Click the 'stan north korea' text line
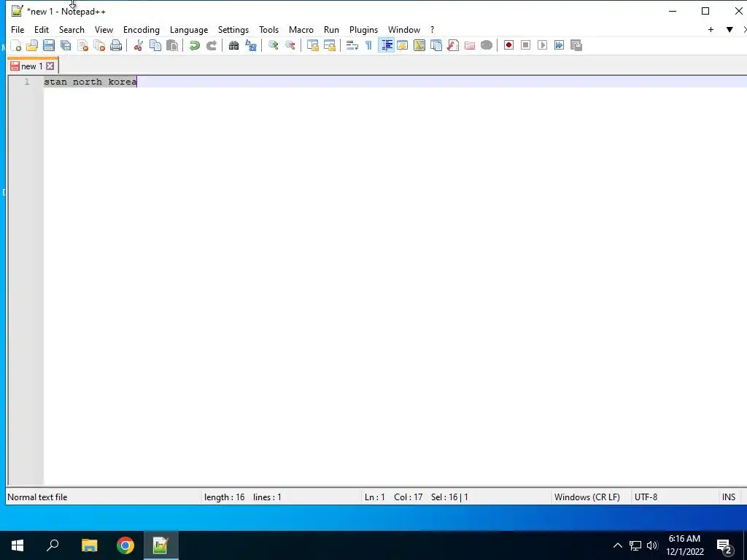 (90, 82)
